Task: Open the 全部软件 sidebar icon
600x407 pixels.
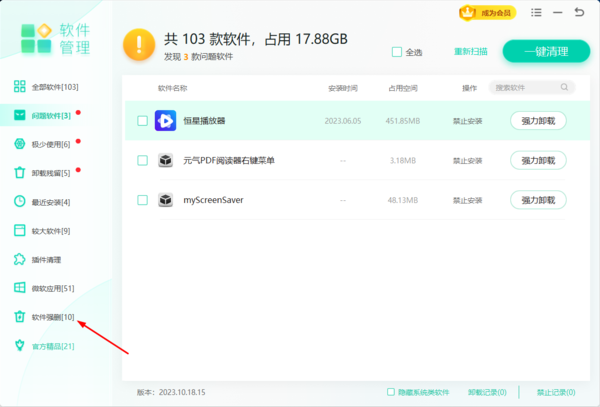Action: coord(19,87)
